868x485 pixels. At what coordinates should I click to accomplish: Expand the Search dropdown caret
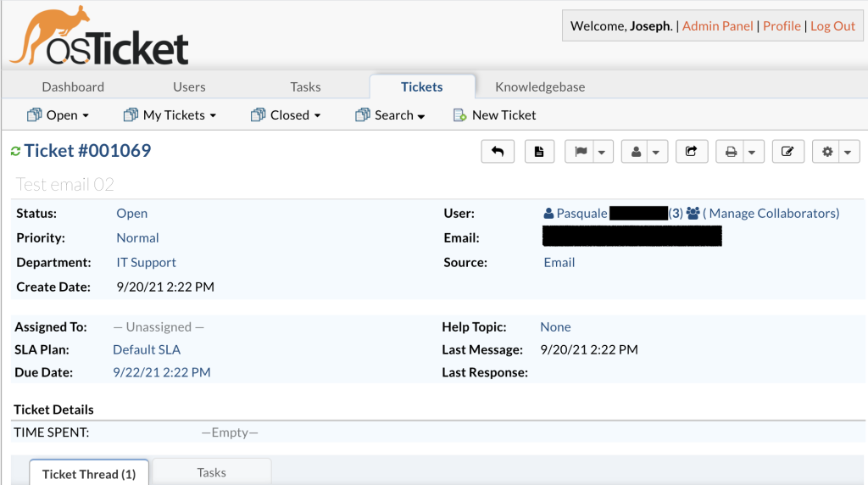pos(421,116)
